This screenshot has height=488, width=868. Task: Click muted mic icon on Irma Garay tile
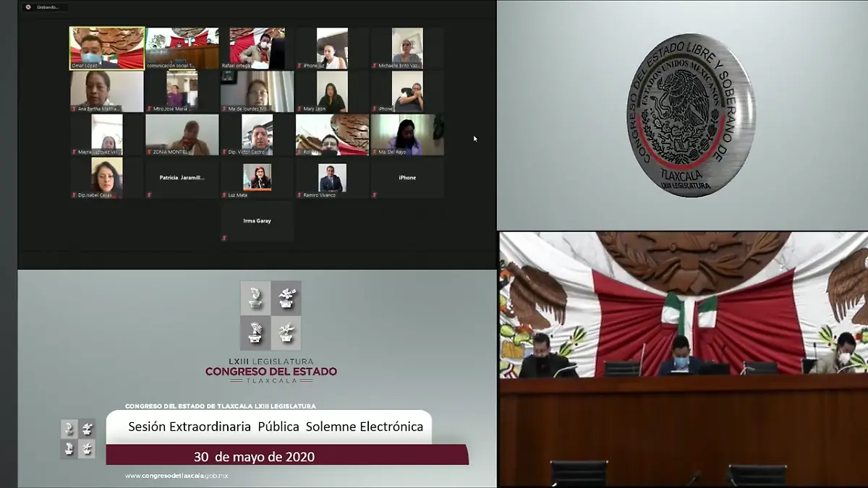224,238
